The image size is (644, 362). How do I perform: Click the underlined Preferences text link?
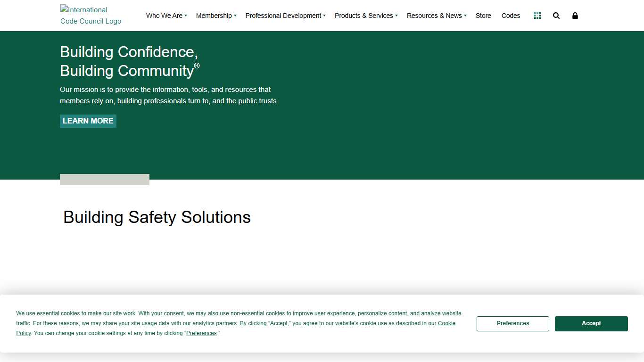(201, 333)
